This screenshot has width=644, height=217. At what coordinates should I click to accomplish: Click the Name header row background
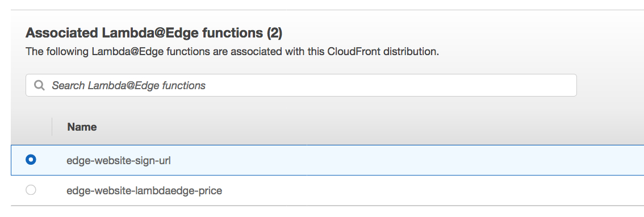tap(327, 127)
